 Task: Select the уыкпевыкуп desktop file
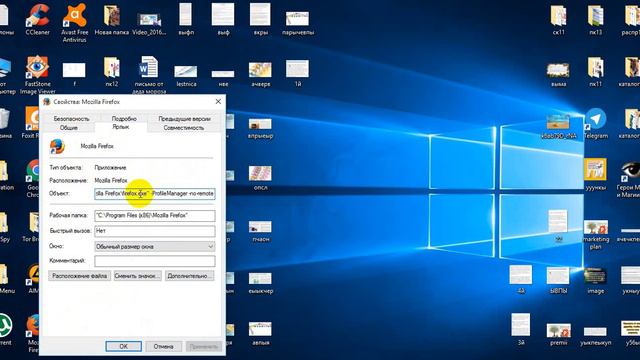pyautogui.click(x=596, y=336)
